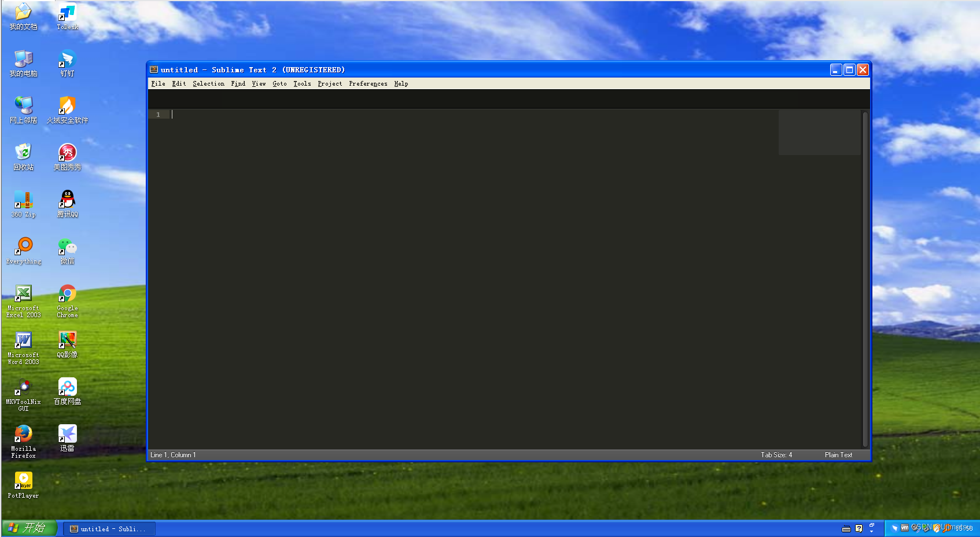Click the language bar help icon
The width and height of the screenshot is (980, 537).
click(x=859, y=528)
